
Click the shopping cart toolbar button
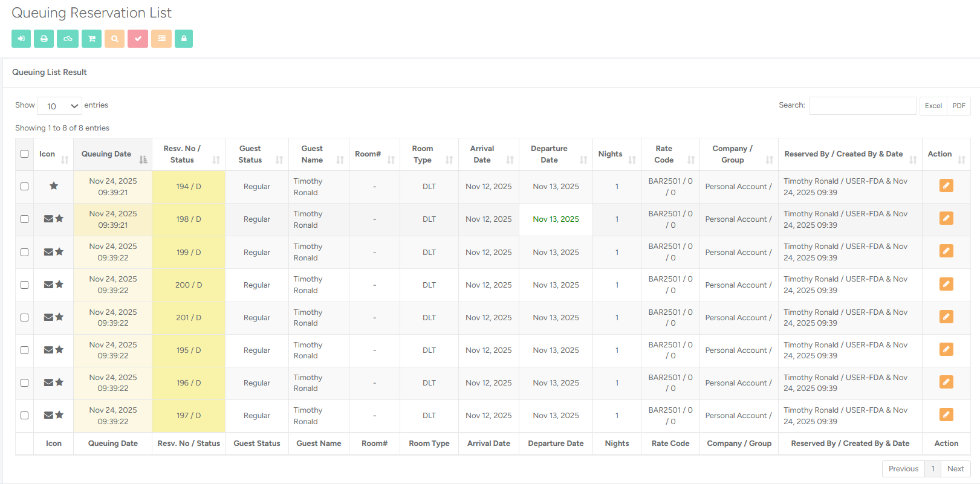(x=91, y=39)
